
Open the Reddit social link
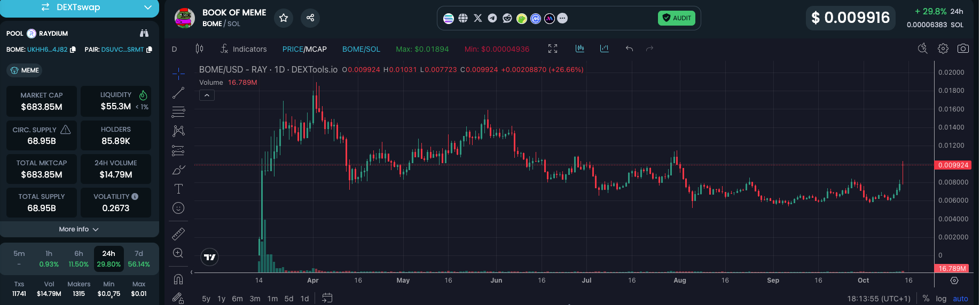[507, 18]
